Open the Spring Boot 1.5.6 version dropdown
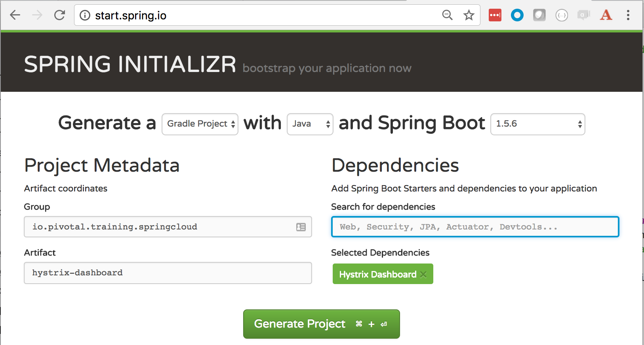 click(538, 124)
